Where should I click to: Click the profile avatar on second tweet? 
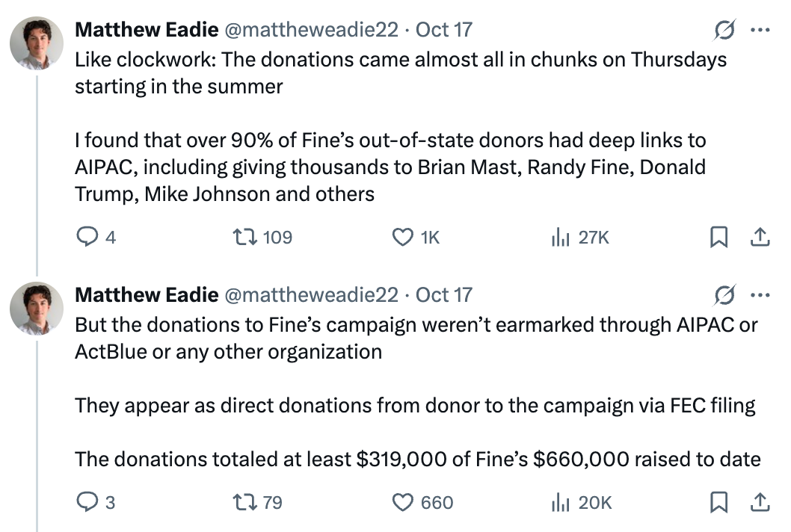click(36, 308)
